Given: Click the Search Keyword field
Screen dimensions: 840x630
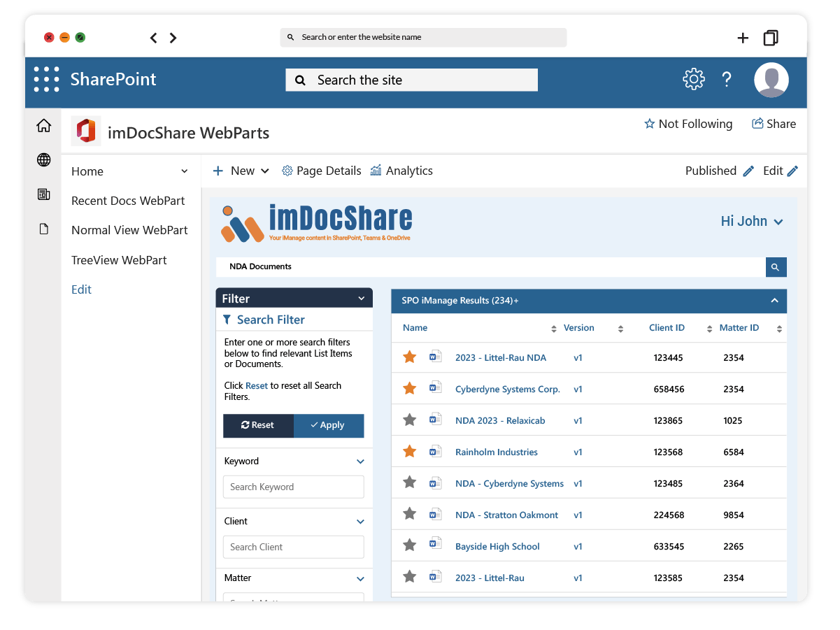Looking at the screenshot, I should [294, 487].
